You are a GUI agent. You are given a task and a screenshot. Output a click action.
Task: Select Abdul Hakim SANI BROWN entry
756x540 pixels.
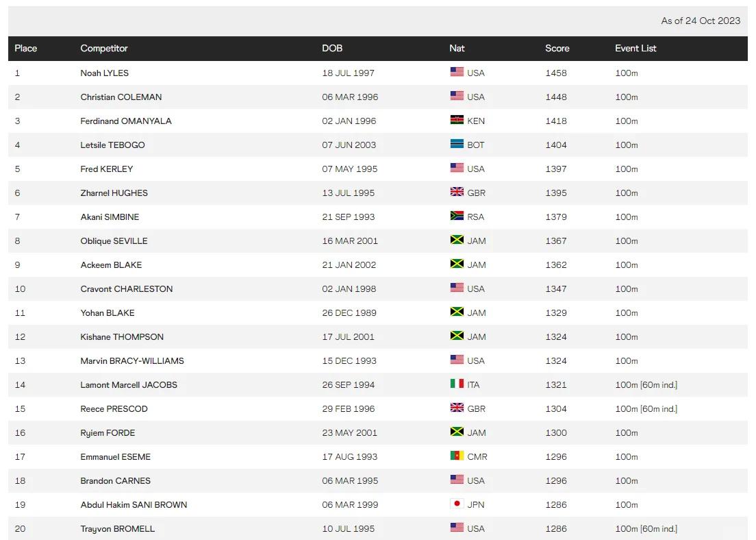(134, 504)
